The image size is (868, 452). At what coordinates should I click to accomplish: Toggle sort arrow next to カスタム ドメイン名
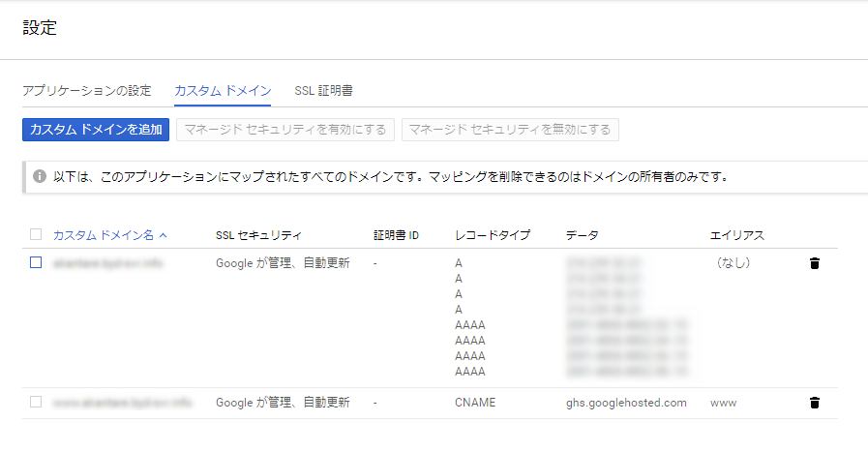click(164, 235)
